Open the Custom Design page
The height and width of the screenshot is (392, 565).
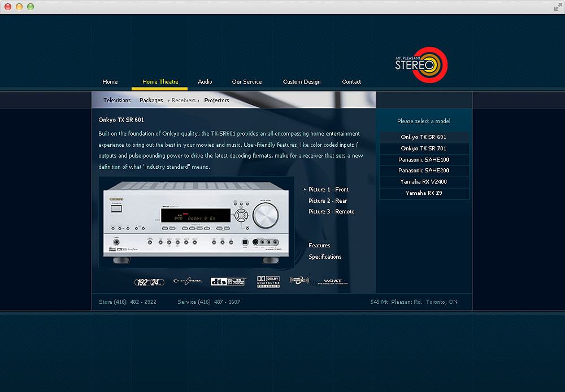coord(302,82)
